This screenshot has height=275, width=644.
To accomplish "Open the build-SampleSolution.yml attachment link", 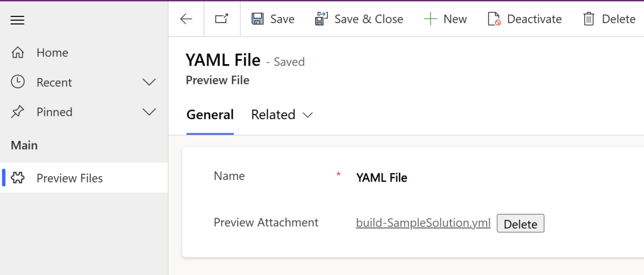I will [x=423, y=223].
